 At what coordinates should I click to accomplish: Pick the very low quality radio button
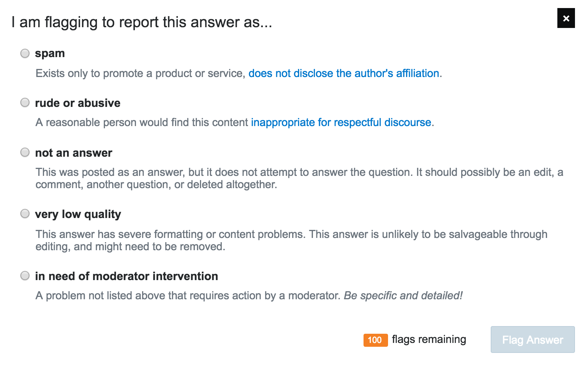point(25,214)
